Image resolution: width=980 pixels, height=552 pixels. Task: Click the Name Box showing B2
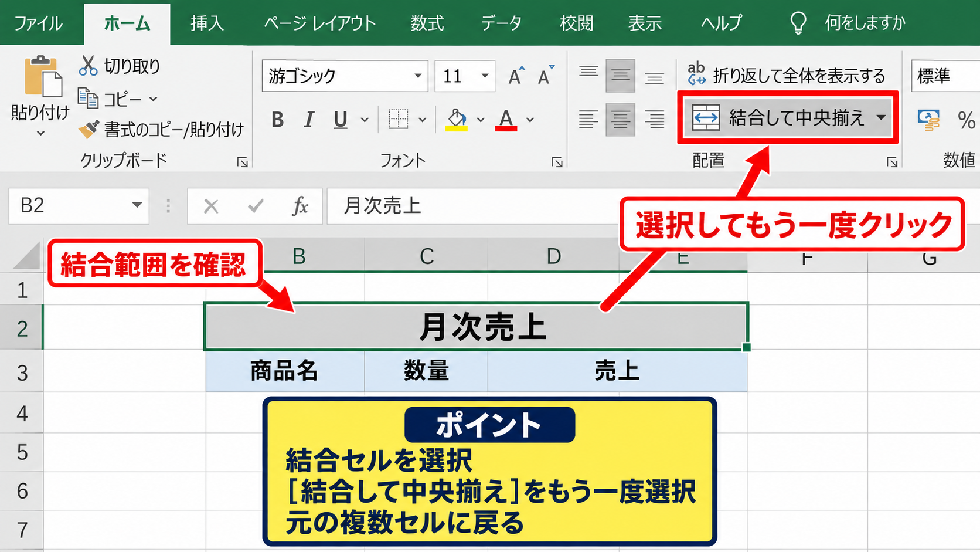(x=79, y=205)
